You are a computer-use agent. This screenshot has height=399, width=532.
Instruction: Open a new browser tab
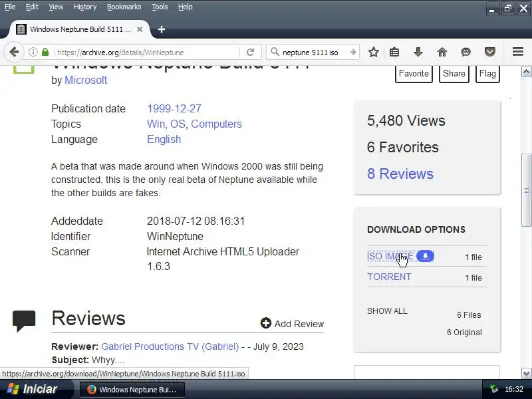click(162, 29)
